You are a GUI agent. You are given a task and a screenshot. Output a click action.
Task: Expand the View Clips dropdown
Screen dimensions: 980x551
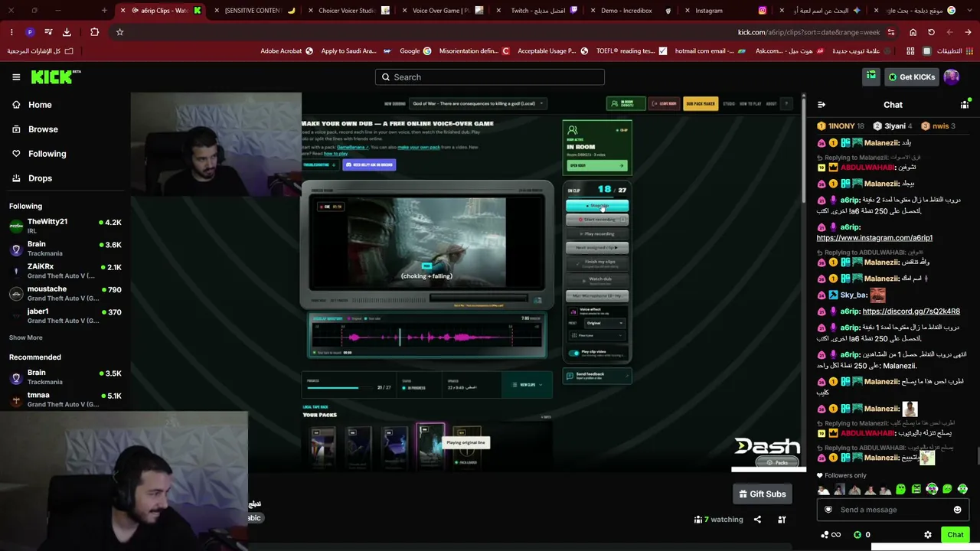527,385
